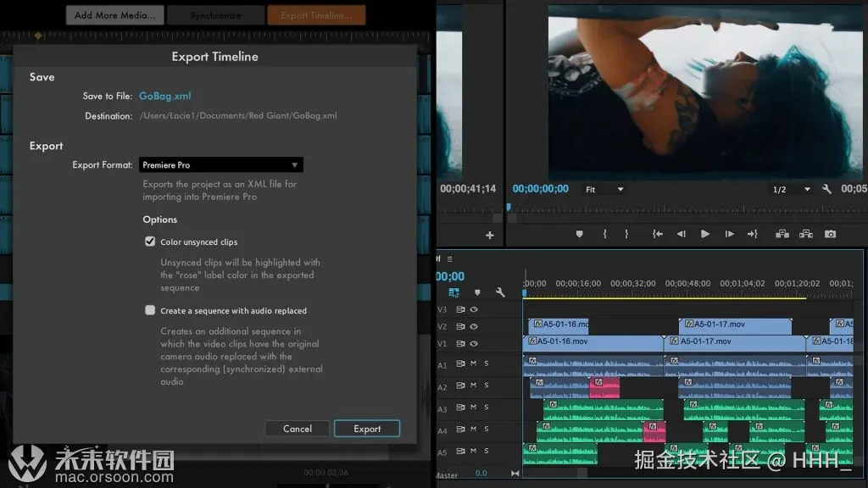
Task: Mute audio track A1
Action: pos(473,363)
